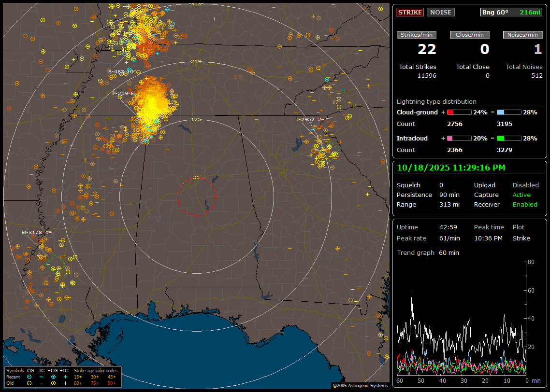Click the old +CG yellow symbol in legend
The height and width of the screenshot is (392, 550).
(53, 383)
